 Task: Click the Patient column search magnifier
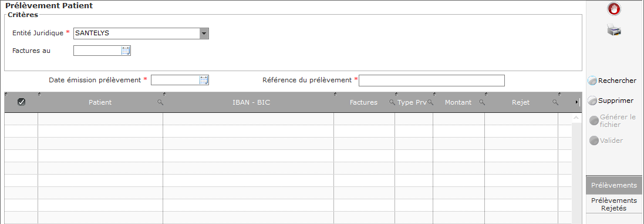[160, 102]
